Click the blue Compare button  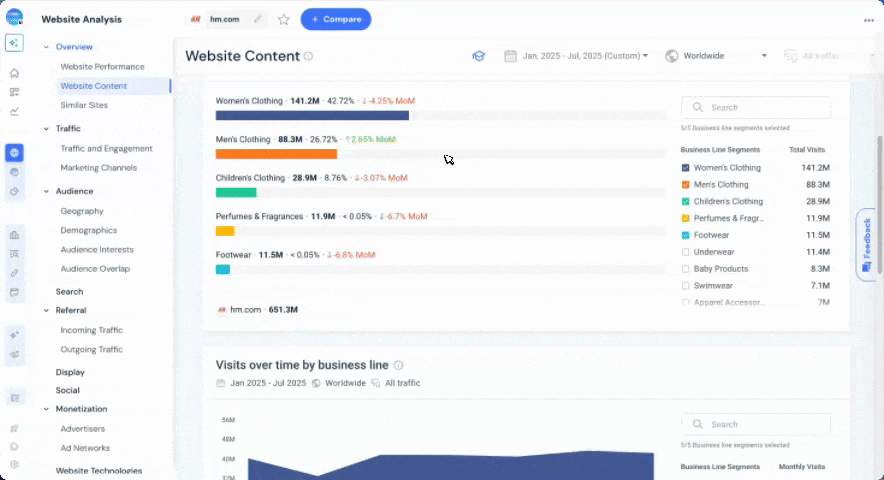tap(335, 19)
